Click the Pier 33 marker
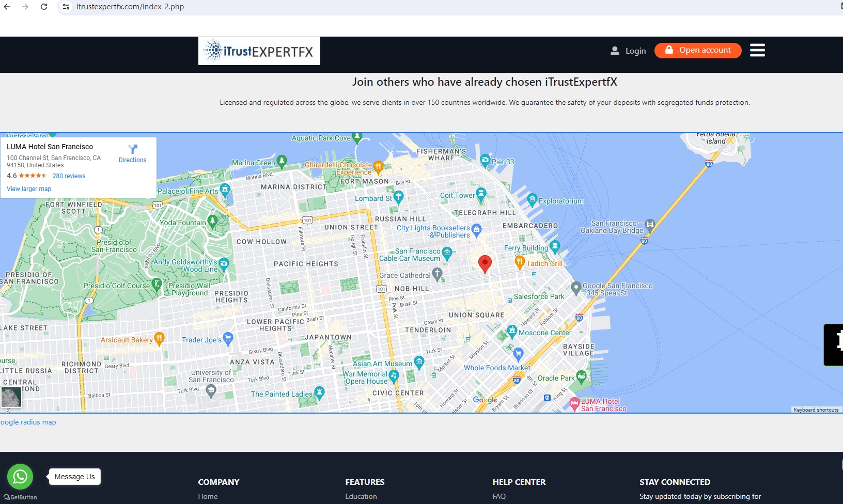This screenshot has width=843, height=504. (485, 160)
